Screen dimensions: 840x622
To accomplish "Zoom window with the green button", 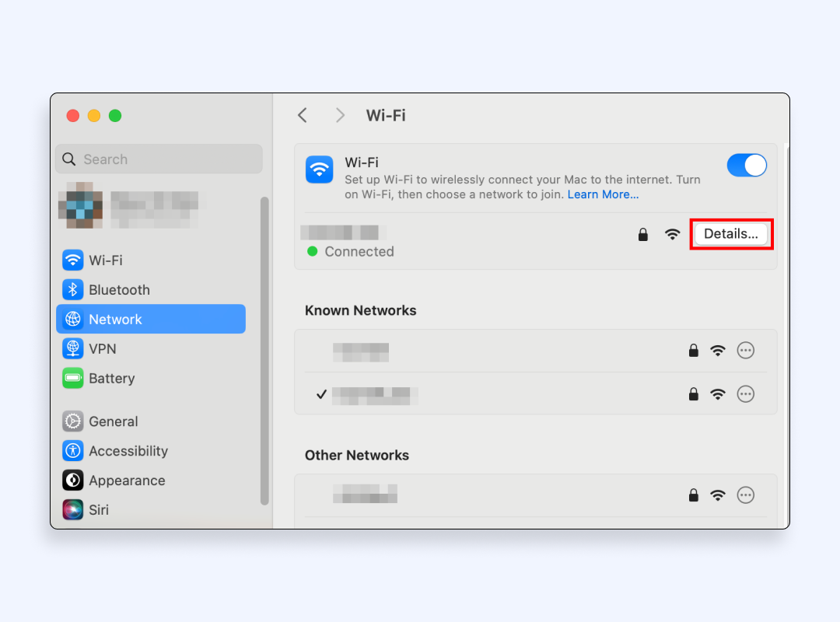I will tap(115, 116).
